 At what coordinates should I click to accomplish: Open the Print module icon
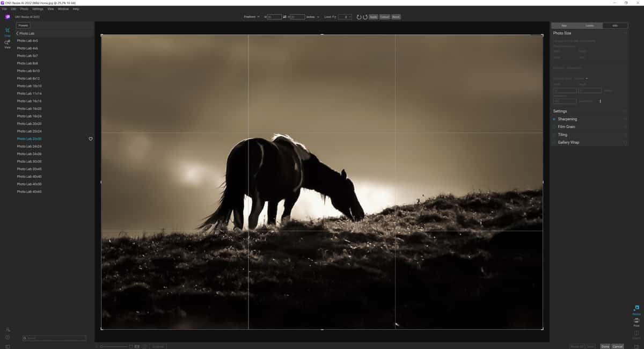pos(636,321)
